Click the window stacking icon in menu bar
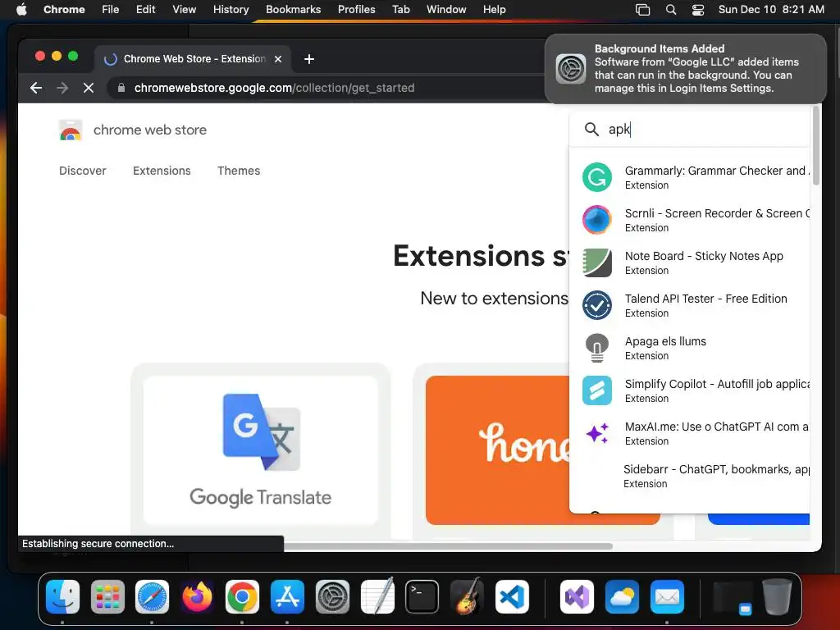The width and height of the screenshot is (840, 630). [642, 10]
